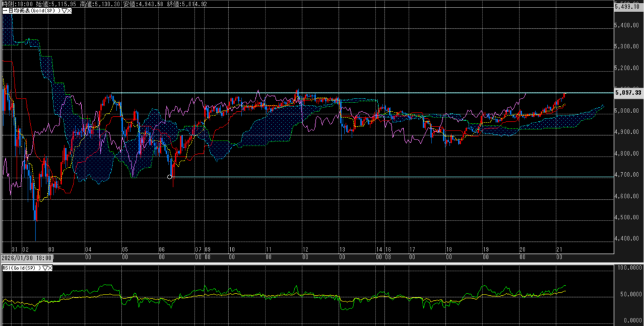Select the 一目均衡表(Gold(SP)) indicator label

click(x=31, y=11)
